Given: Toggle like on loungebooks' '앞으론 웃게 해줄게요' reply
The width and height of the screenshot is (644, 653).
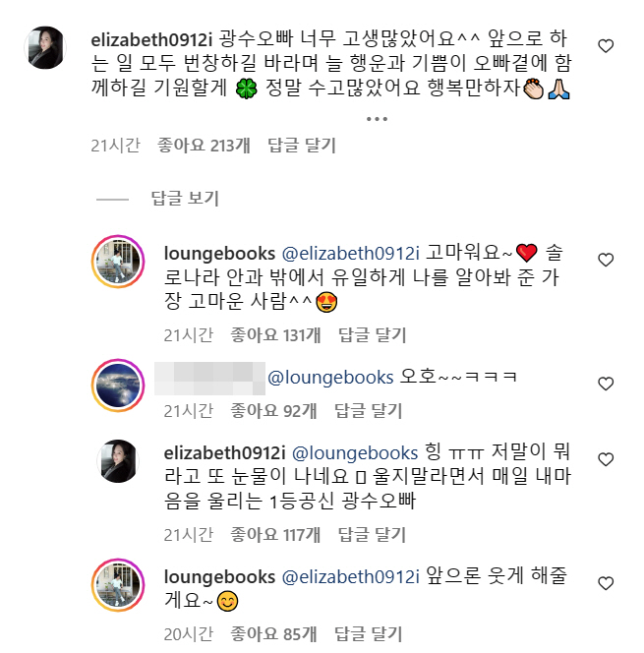Looking at the screenshot, I should [607, 573].
